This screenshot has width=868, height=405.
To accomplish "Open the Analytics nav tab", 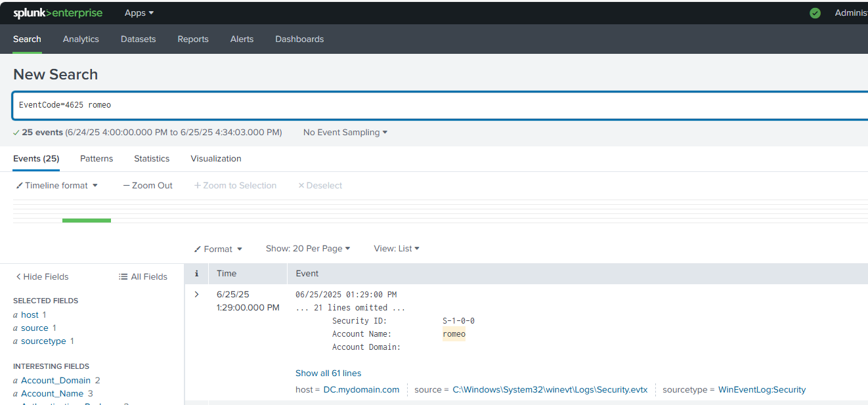I will point(81,39).
